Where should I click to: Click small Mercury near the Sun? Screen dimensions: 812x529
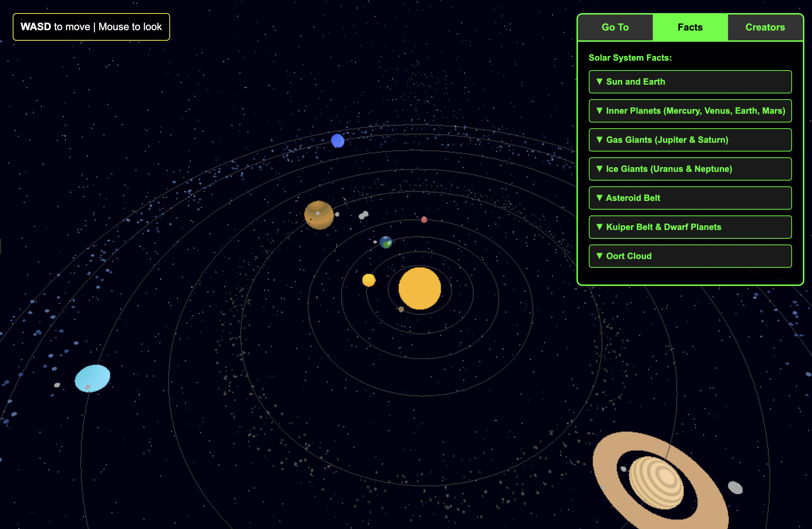point(401,309)
